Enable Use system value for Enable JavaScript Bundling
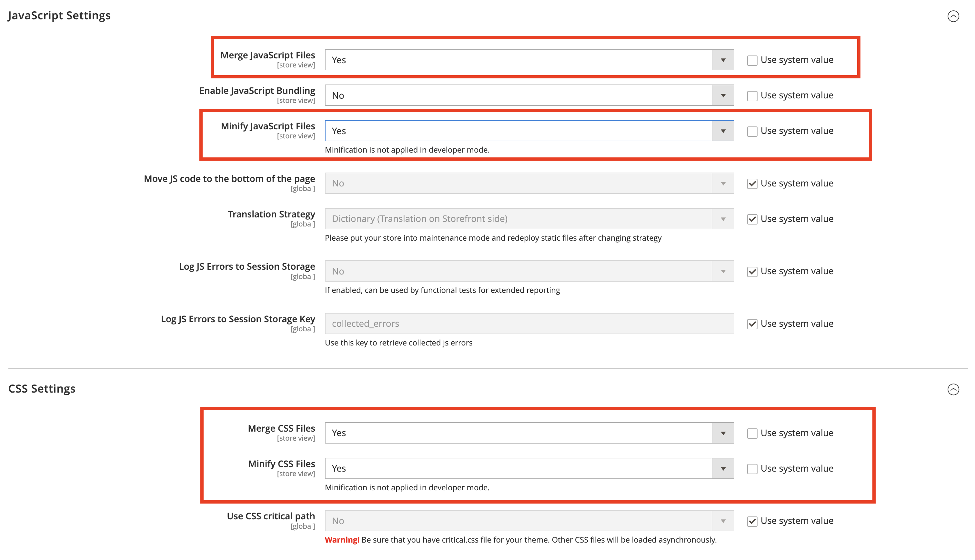The image size is (975, 560). pyautogui.click(x=752, y=95)
